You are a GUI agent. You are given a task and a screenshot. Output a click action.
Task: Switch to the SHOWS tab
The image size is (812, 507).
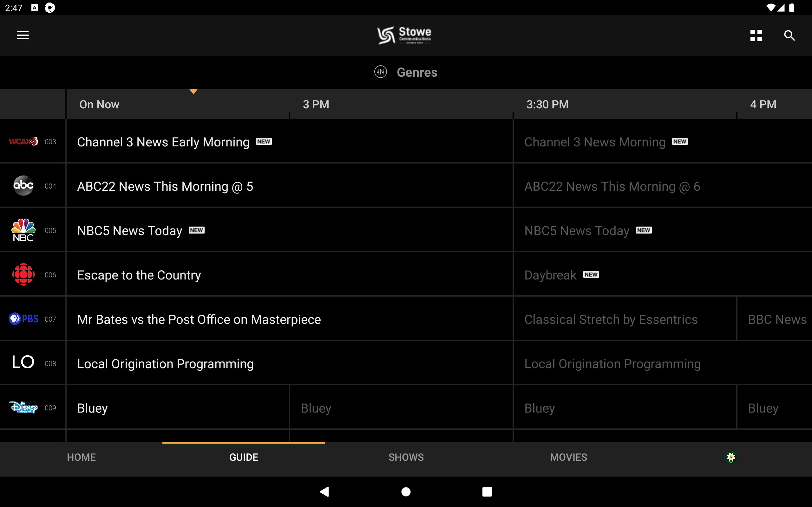coord(406,457)
